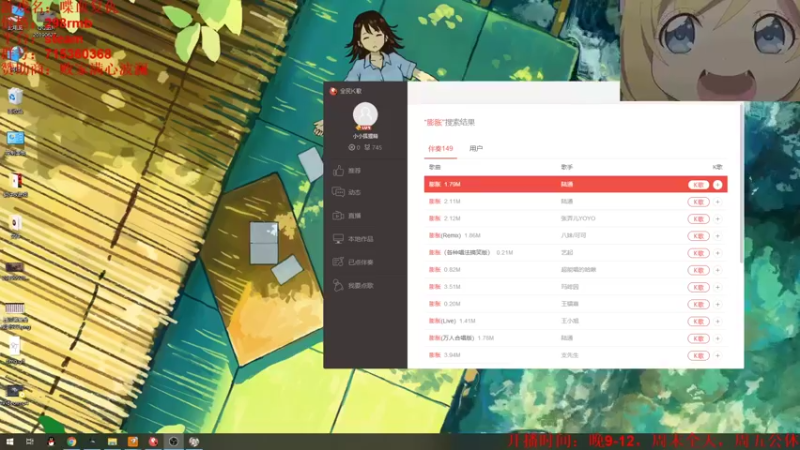Open Chrome from the taskbar

point(71,441)
